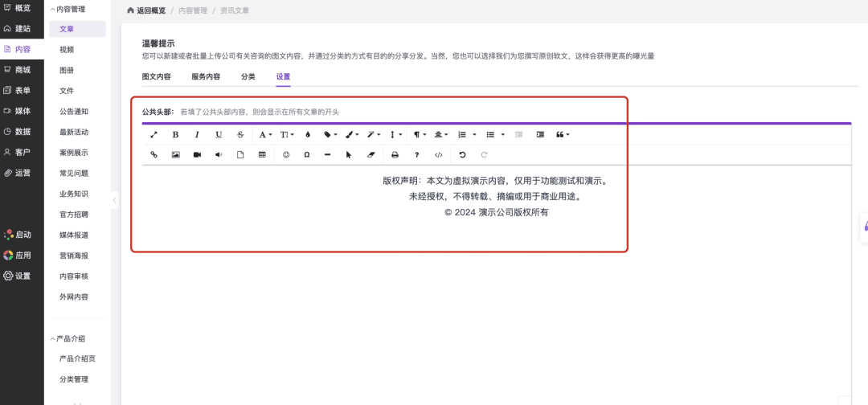Toggle bold formatting in the editor

click(x=175, y=135)
